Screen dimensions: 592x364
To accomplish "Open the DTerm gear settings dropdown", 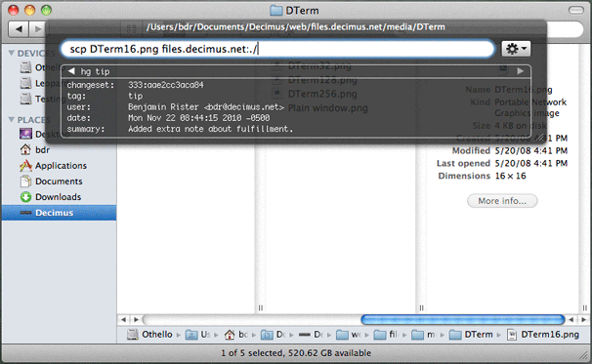I will coord(516,49).
